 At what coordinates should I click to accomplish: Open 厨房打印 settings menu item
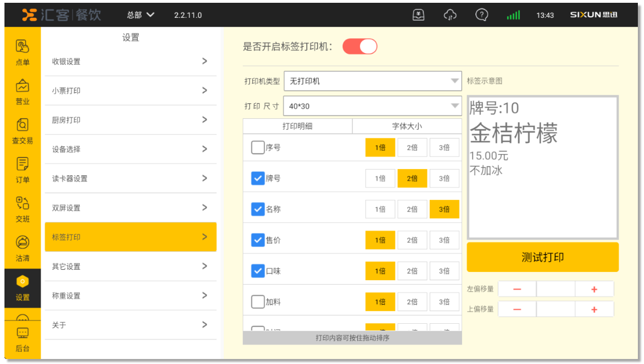(130, 120)
